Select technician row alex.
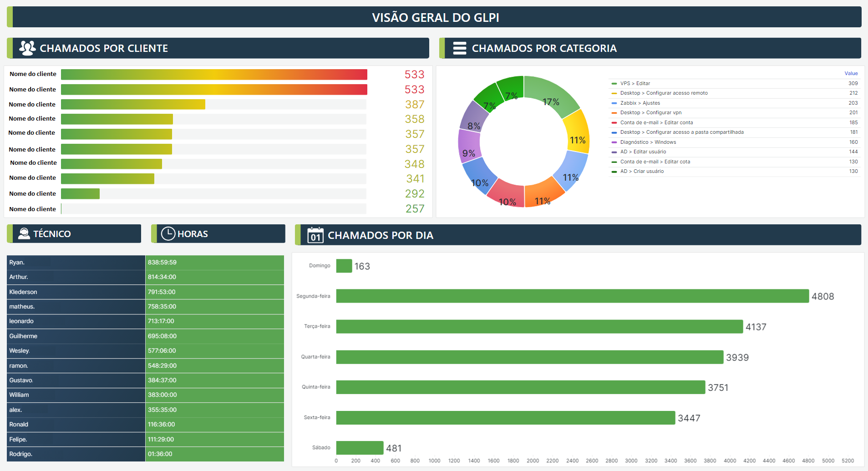Screen dimensions: 868x471 [x=76, y=410]
